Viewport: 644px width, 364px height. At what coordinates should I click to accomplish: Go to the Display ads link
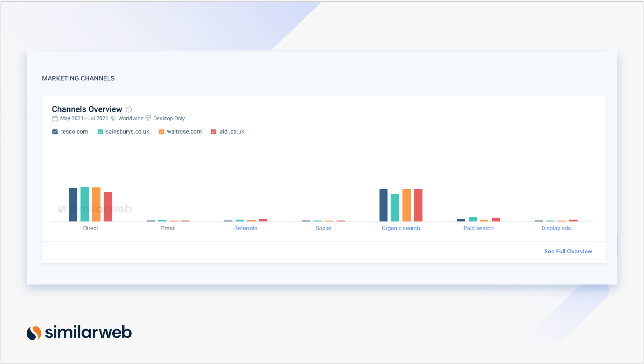tap(556, 228)
